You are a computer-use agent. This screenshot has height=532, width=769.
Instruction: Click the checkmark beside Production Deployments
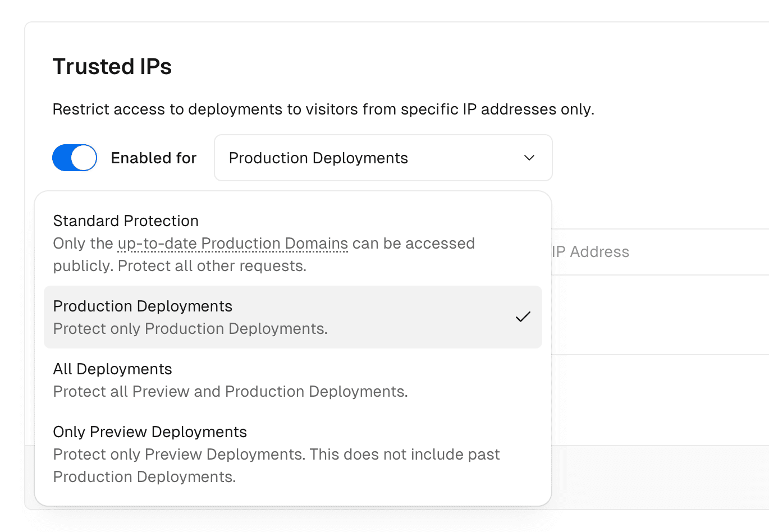click(x=523, y=317)
